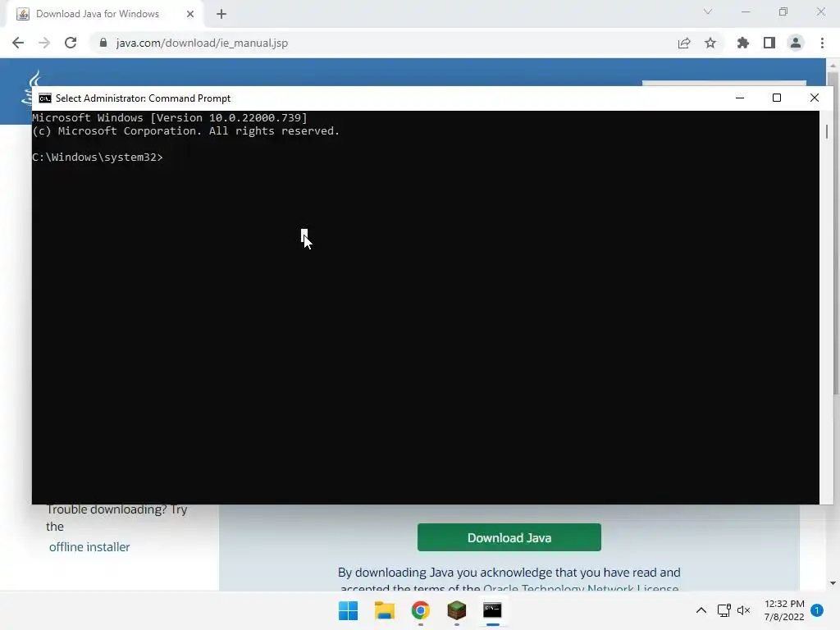The image size is (840, 630).
Task: Click the Chrome back arrow
Action: tap(18, 43)
